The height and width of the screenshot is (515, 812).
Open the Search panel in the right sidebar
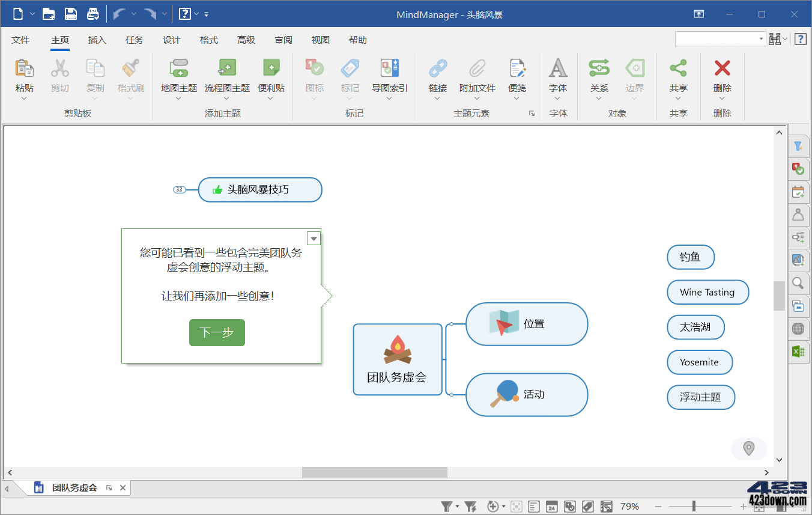coord(798,283)
